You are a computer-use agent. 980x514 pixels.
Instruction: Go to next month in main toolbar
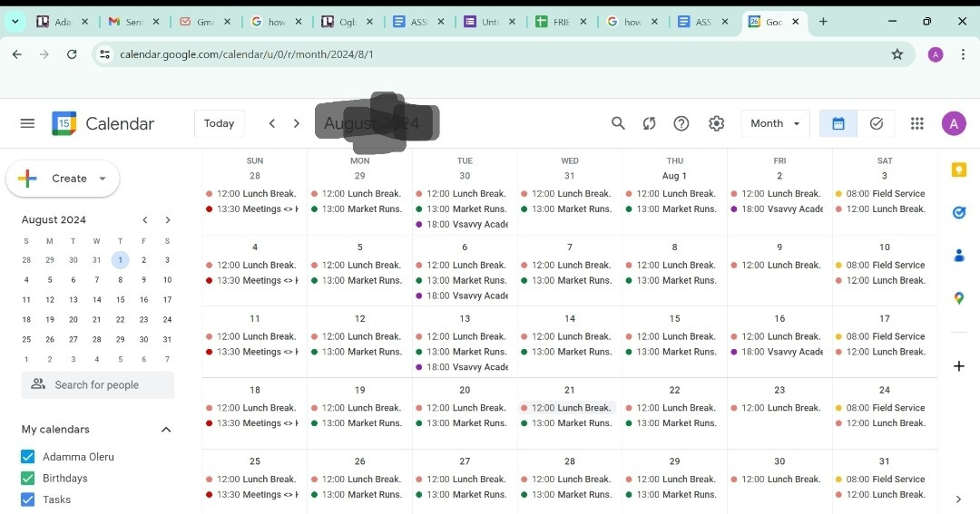(x=296, y=123)
